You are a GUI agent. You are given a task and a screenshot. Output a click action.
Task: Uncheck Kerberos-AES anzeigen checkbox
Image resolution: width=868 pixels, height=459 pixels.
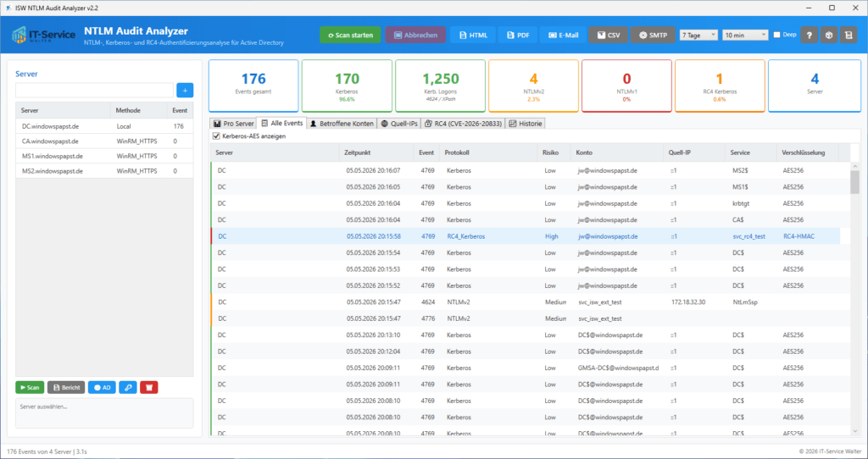coord(216,136)
